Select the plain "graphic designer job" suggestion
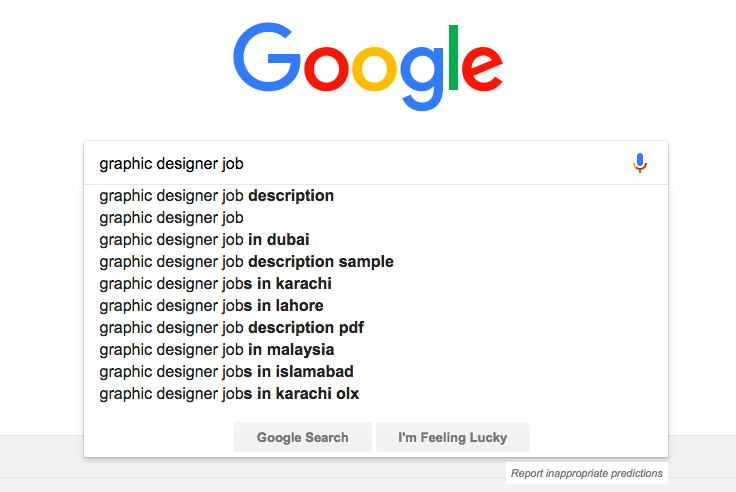This screenshot has width=736, height=492. (x=172, y=218)
